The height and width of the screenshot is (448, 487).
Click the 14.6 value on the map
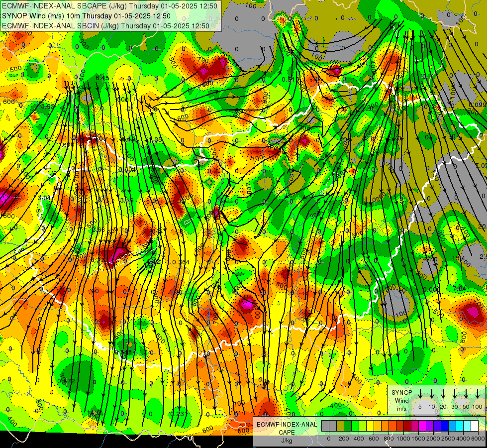coord(94,413)
